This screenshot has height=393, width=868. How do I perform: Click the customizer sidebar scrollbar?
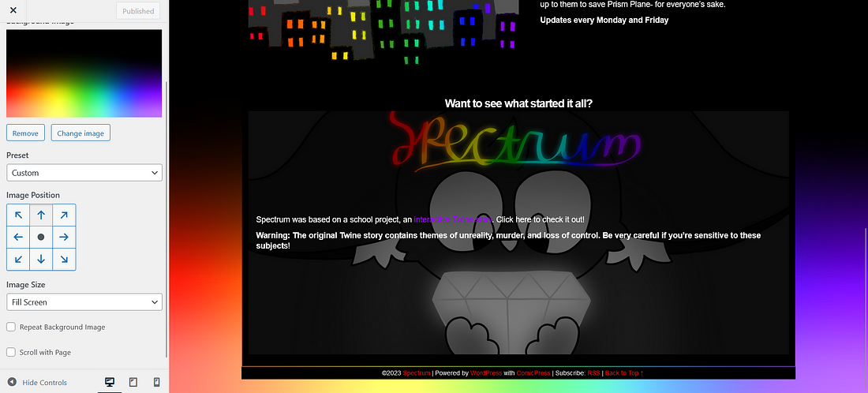166,219
